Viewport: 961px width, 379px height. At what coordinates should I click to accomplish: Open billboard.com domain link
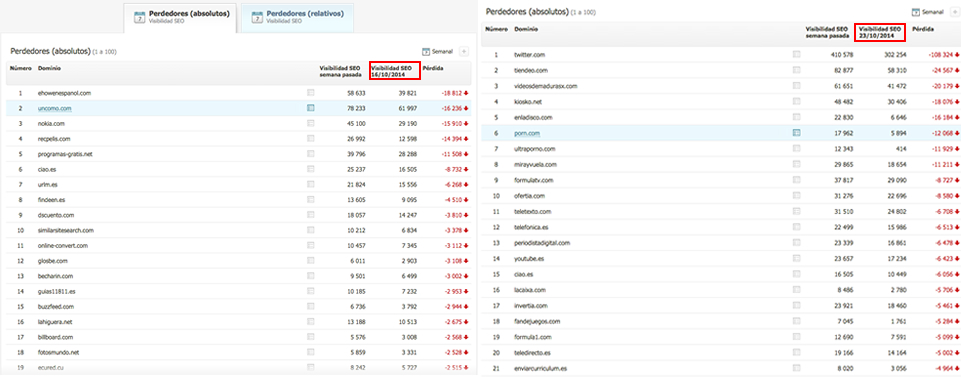click(55, 337)
